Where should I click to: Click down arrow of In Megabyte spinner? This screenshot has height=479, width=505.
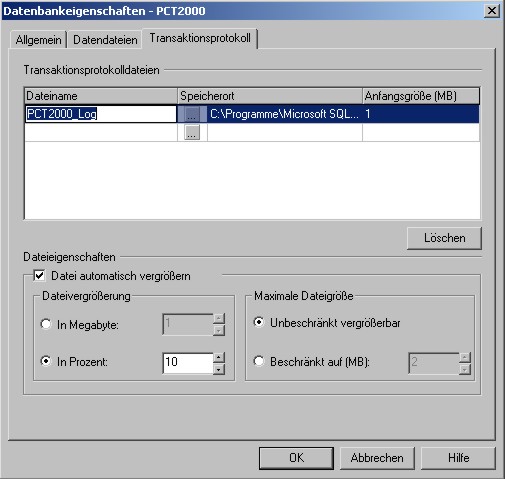(219, 330)
